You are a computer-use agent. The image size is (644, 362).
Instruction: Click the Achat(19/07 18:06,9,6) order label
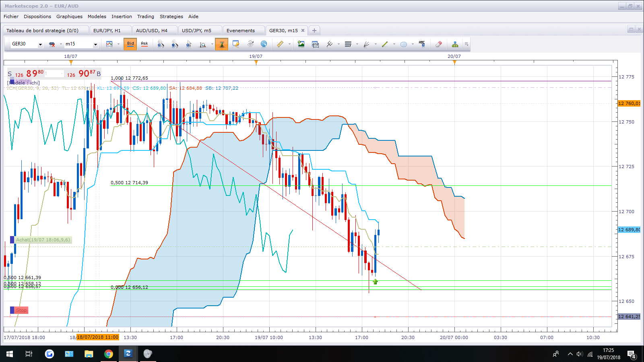pyautogui.click(x=41, y=240)
